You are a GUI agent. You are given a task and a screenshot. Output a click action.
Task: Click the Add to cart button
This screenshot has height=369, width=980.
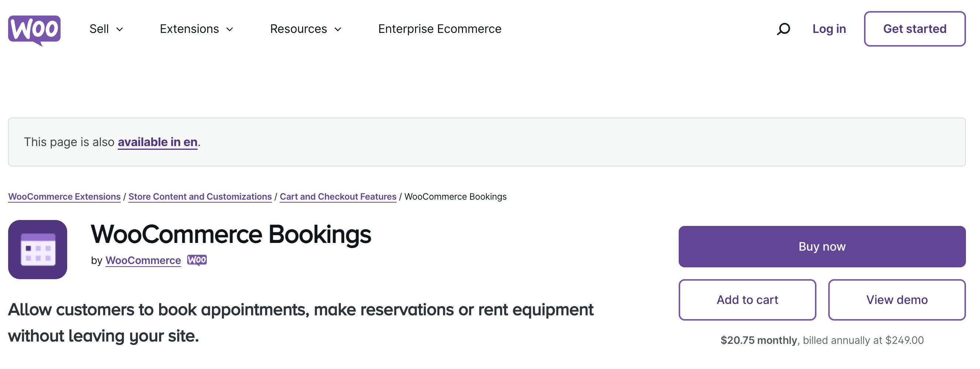click(x=747, y=300)
